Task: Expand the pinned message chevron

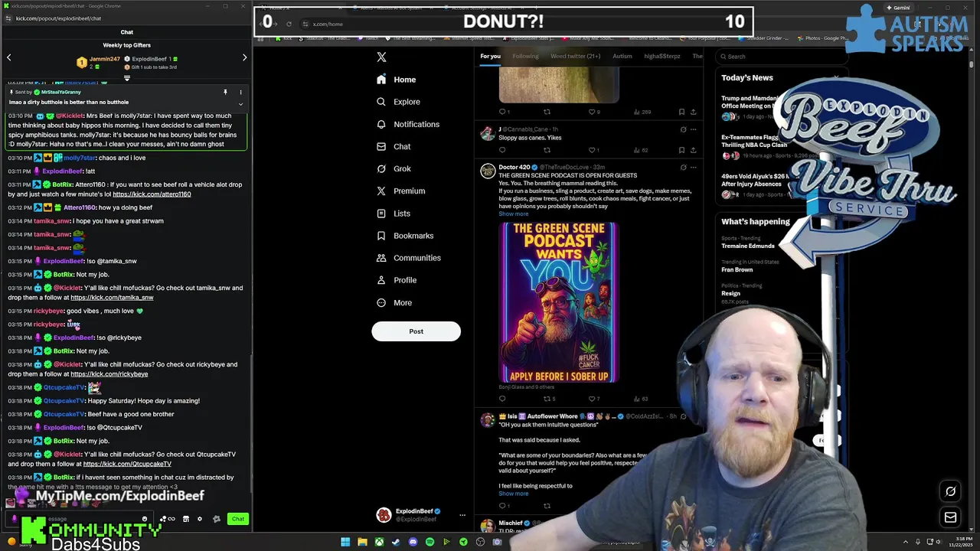Action: tap(240, 104)
